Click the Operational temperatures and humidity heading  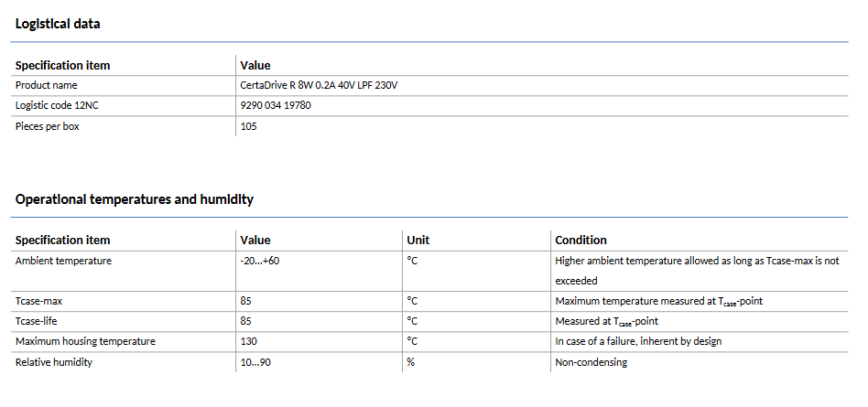135,198
